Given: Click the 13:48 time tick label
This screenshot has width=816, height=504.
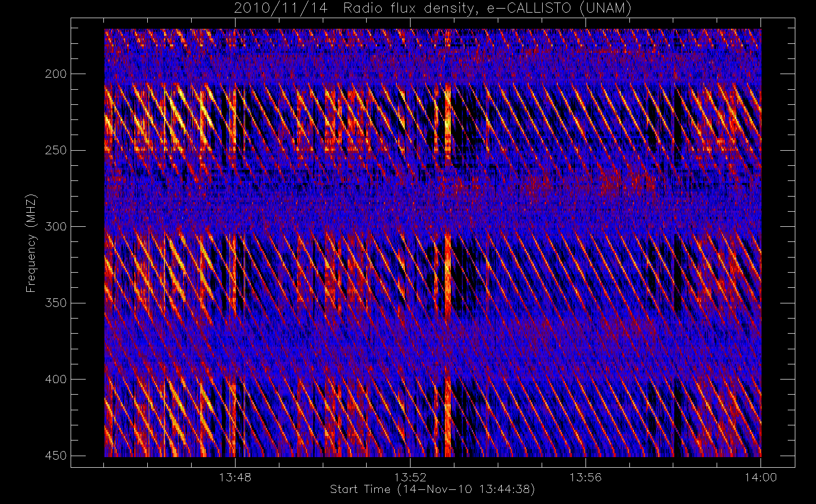Looking at the screenshot, I should tap(235, 477).
